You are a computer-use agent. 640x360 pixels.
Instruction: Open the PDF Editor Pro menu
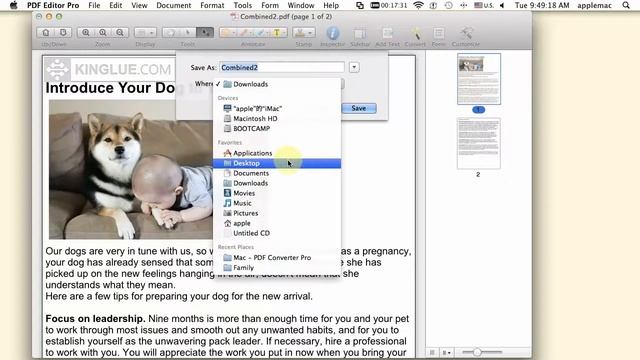(53, 5)
